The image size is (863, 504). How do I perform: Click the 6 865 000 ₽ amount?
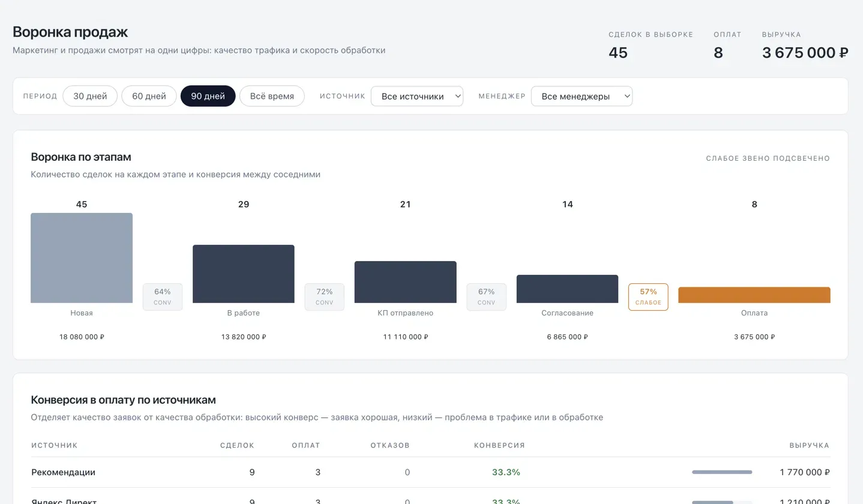[x=567, y=337]
